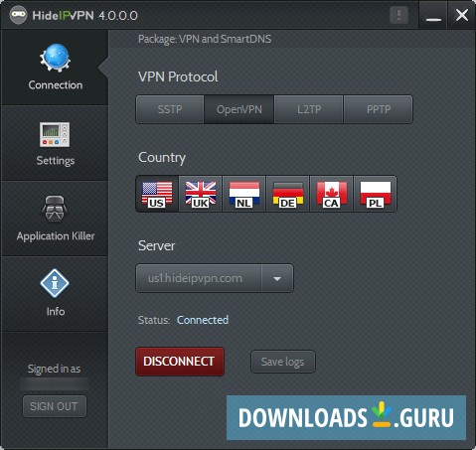Expand the server dropdown arrow
The width and height of the screenshot is (476, 450).
pos(277,278)
